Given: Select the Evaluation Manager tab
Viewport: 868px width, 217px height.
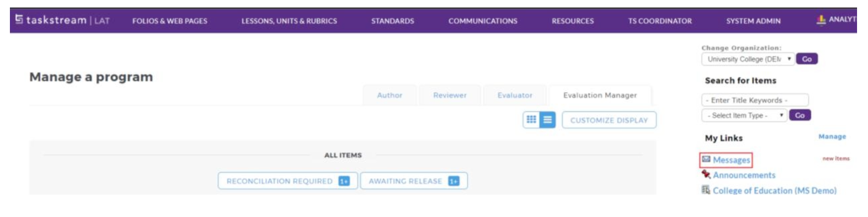Looking at the screenshot, I should pyautogui.click(x=600, y=95).
